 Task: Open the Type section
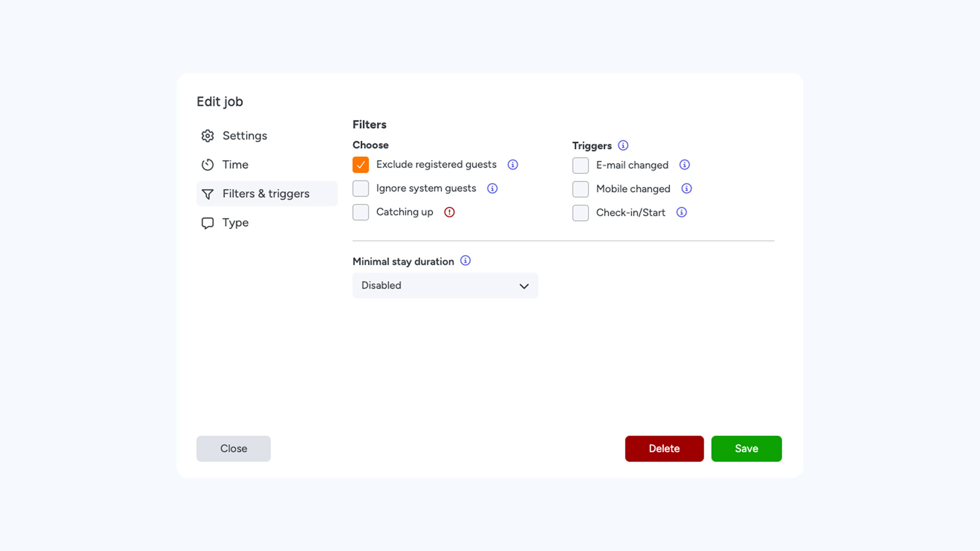(x=267, y=223)
